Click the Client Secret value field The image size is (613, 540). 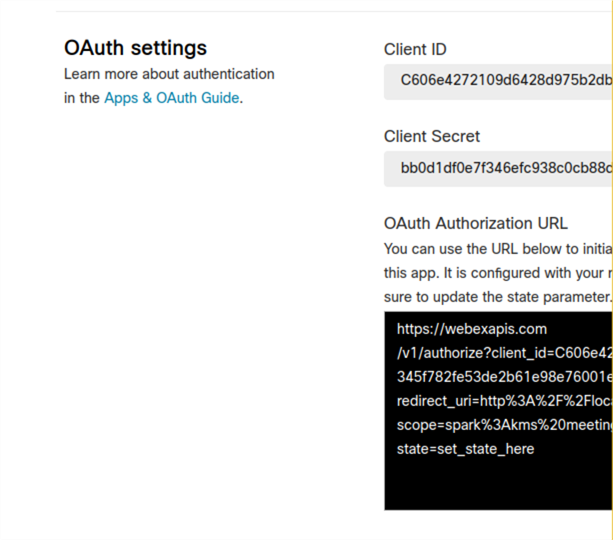[498, 169]
